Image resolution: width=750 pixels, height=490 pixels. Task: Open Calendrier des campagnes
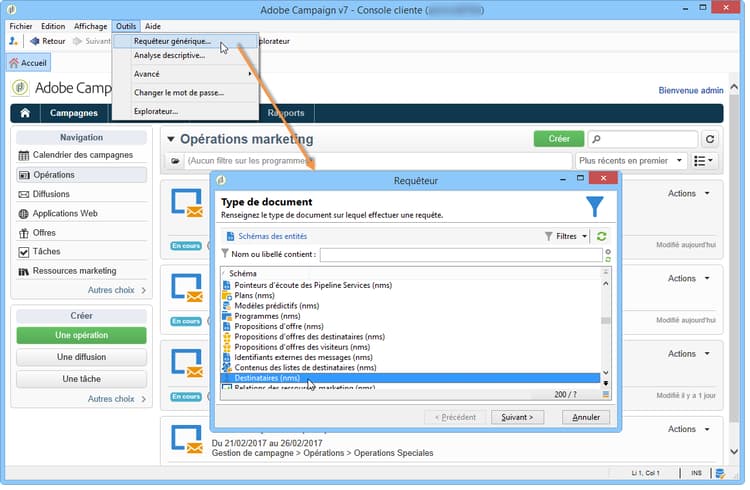(81, 156)
